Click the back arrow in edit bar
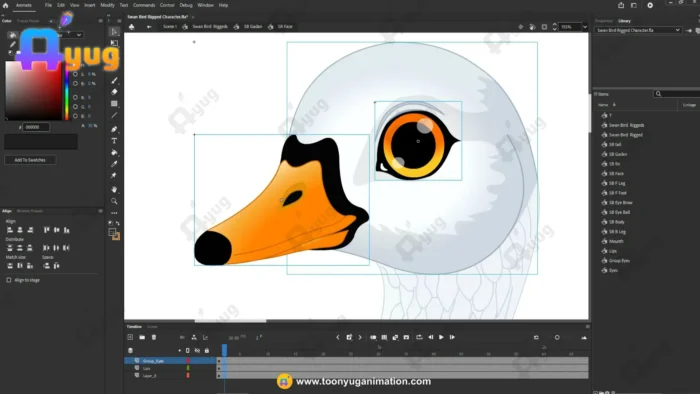Viewport: 700px width, 394px height. (x=149, y=27)
